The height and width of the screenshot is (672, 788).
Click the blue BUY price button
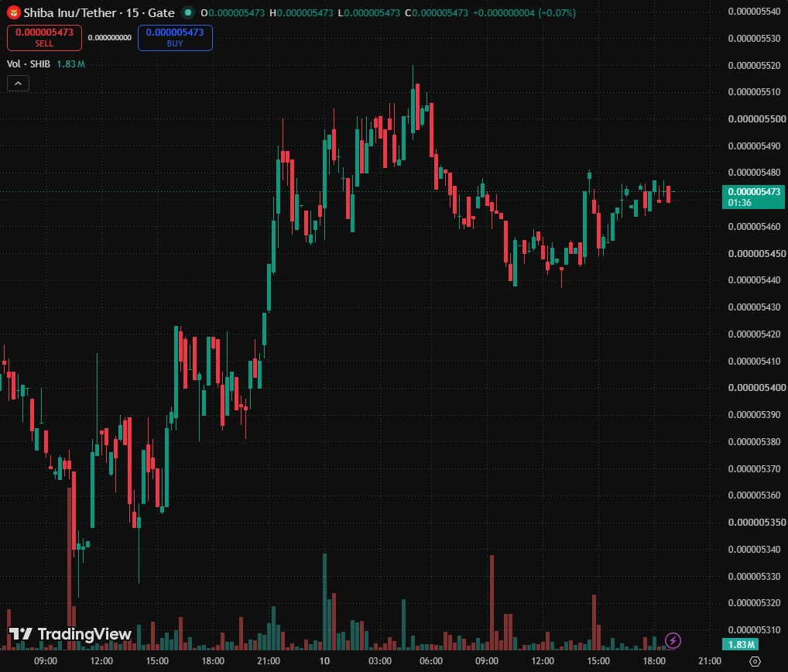tap(175, 38)
